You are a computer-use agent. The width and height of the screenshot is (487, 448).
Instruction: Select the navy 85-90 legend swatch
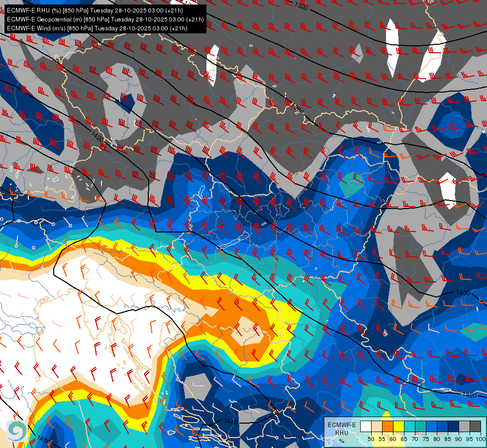pyautogui.click(x=454, y=426)
